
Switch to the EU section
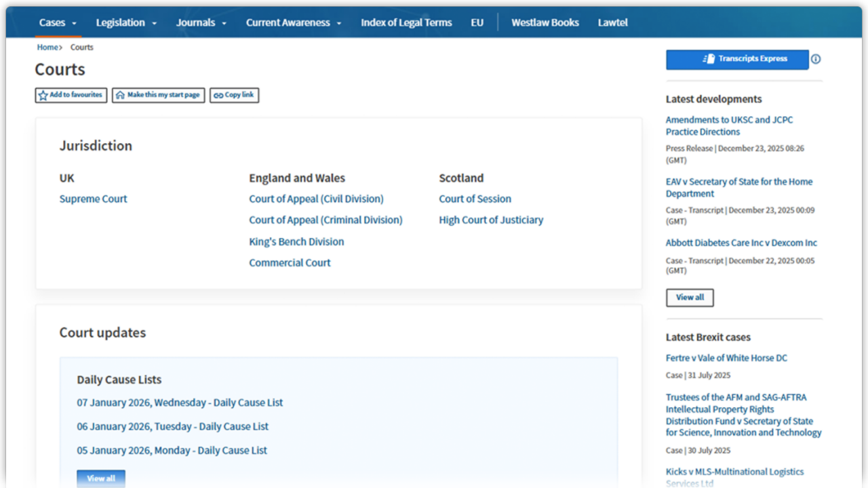(477, 22)
